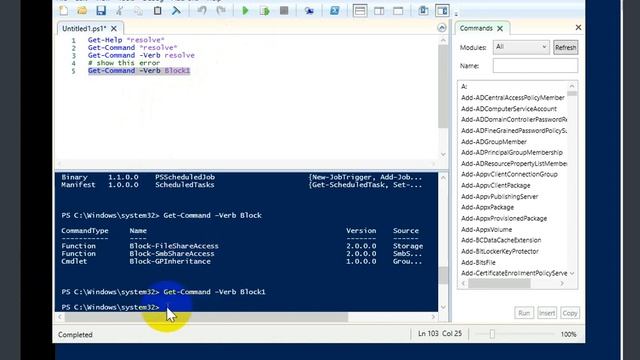The image size is (640, 360).
Task: Clear the console pane
Action: pos(176,10)
